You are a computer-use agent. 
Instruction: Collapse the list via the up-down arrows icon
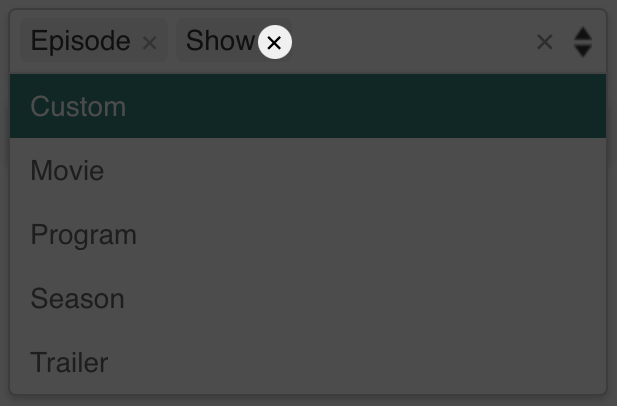(x=583, y=42)
